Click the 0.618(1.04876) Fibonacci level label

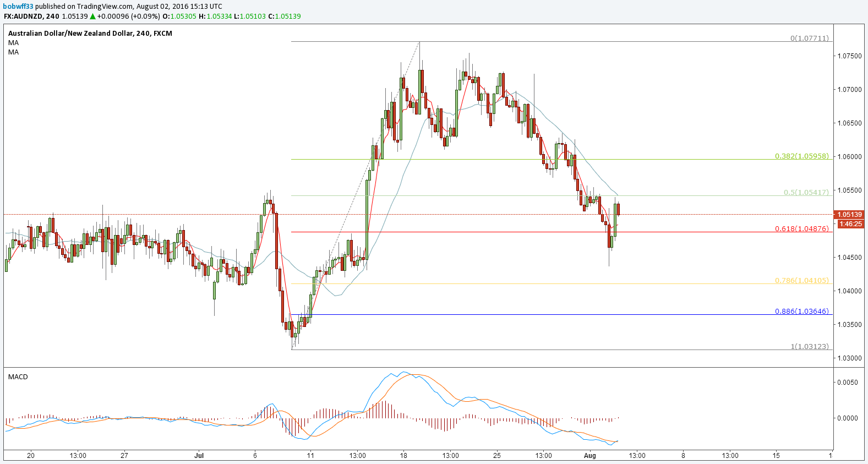click(801, 229)
